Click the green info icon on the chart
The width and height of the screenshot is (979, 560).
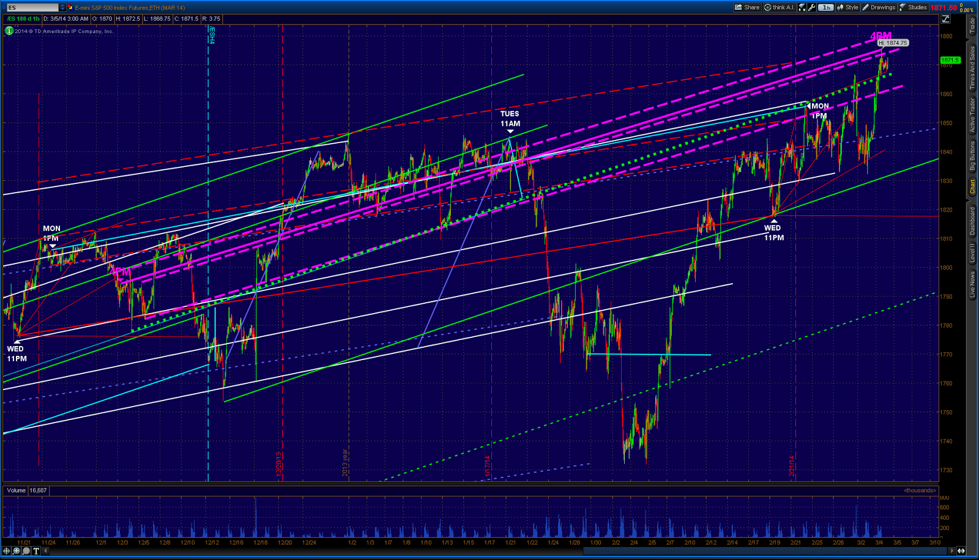[x=9, y=31]
